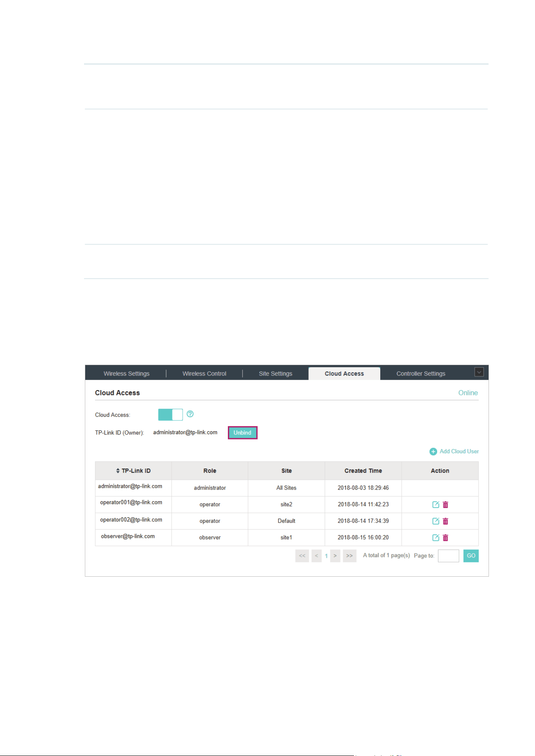The image size is (535, 756).
Task: Click the TP-Link ID (Owner) label
Action: click(x=119, y=433)
